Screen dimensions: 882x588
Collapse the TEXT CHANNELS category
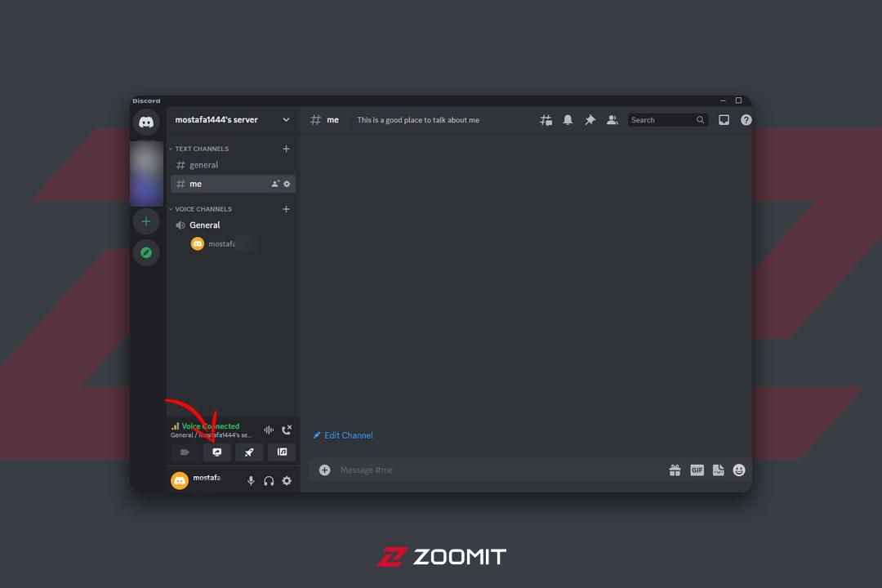pyautogui.click(x=200, y=149)
